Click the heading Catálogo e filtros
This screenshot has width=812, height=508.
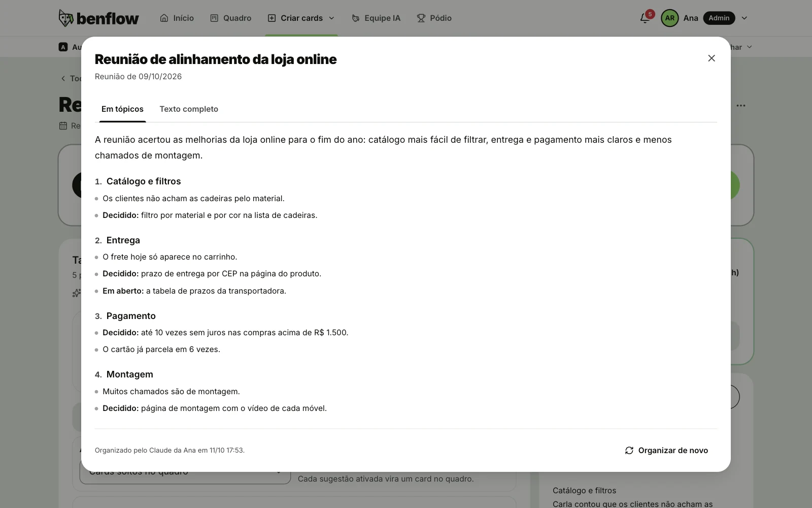tap(144, 181)
